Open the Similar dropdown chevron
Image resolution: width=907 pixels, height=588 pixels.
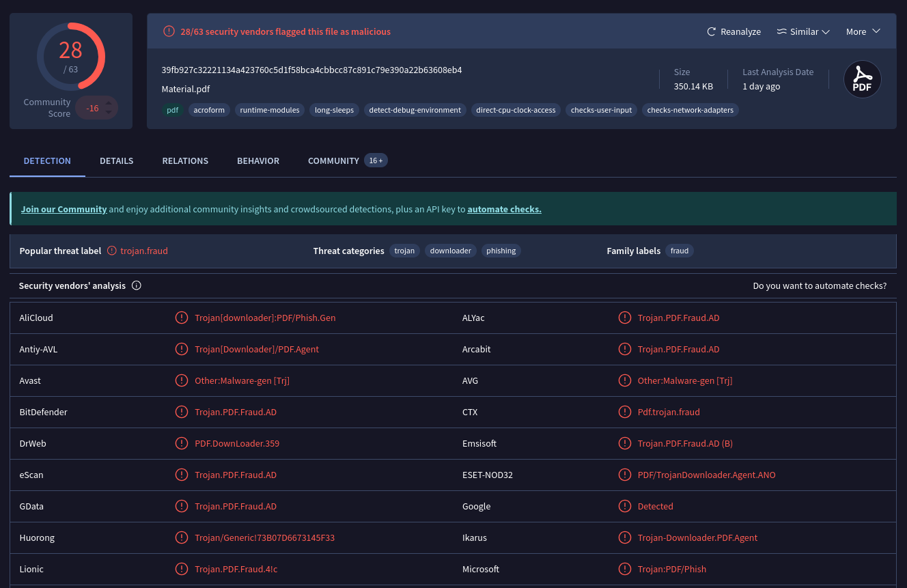coord(826,31)
